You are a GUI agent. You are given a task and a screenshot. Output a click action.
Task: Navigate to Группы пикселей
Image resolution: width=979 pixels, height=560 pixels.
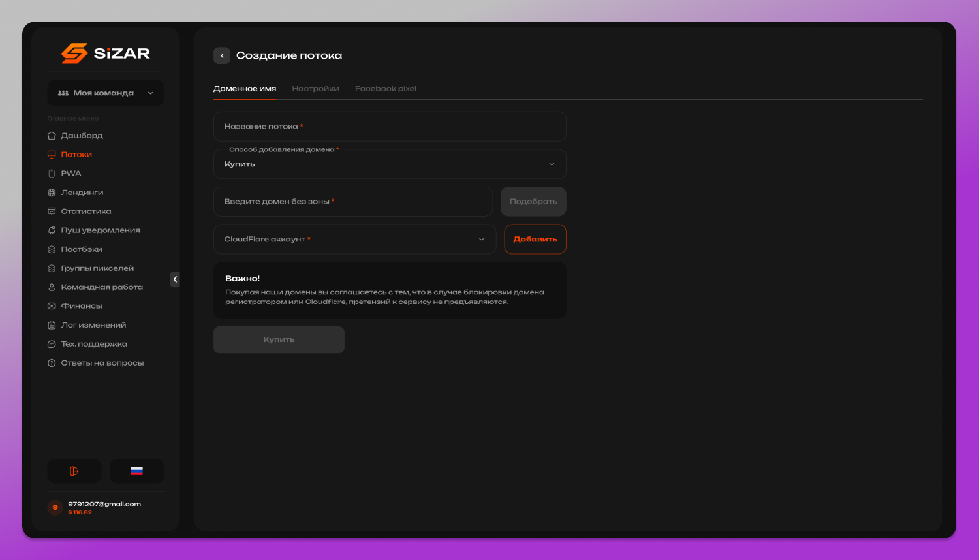[97, 268]
